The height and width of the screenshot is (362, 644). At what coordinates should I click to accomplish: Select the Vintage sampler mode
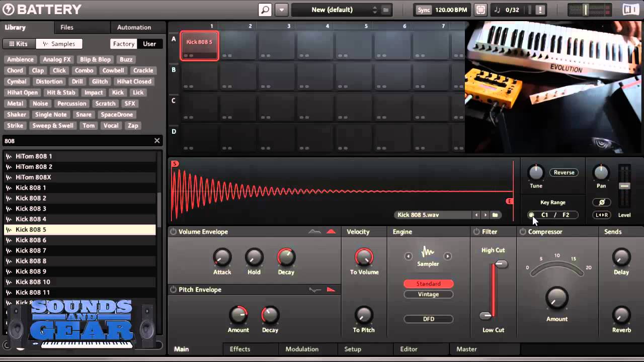[428, 294]
